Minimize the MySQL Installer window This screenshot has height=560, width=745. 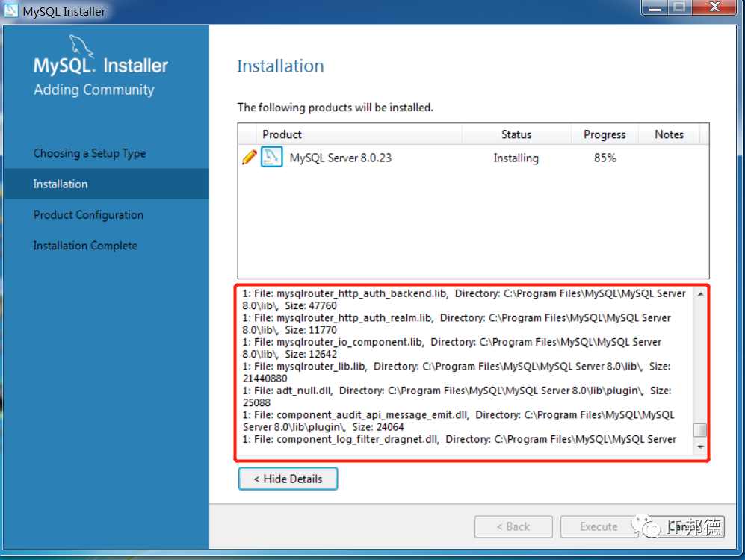pos(655,7)
